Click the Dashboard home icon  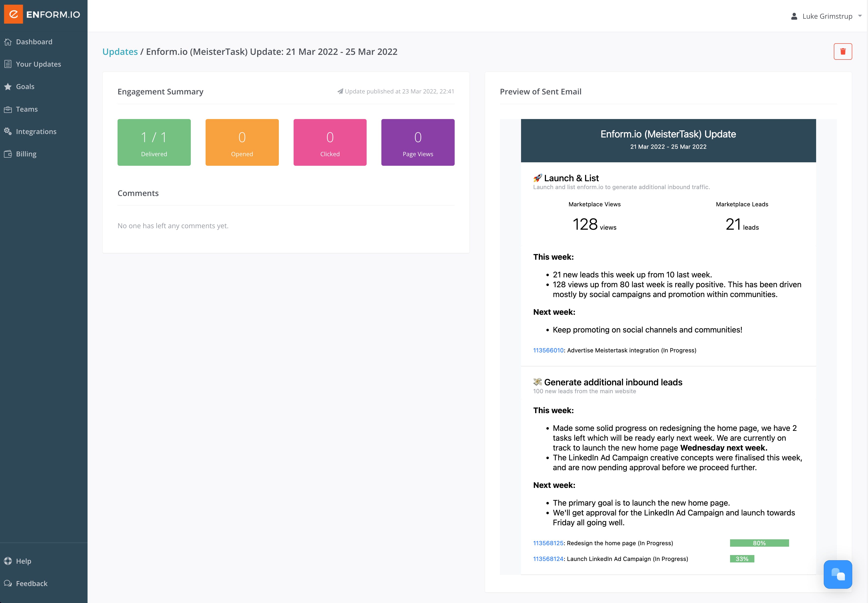8,42
